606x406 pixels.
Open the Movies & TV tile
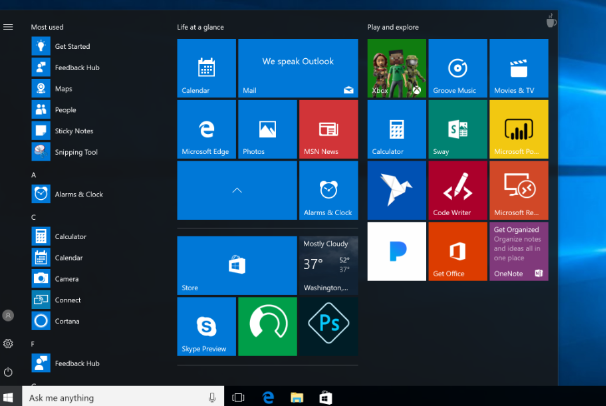click(518, 69)
